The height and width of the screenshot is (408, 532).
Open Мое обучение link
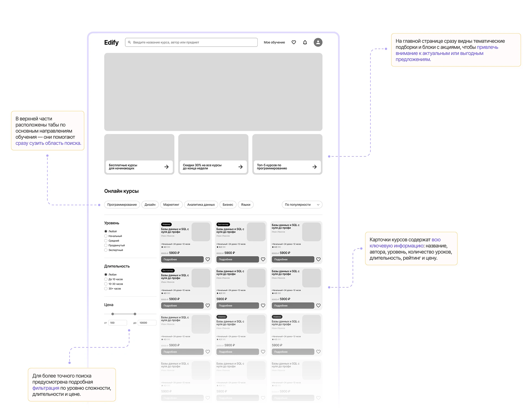[x=274, y=42]
